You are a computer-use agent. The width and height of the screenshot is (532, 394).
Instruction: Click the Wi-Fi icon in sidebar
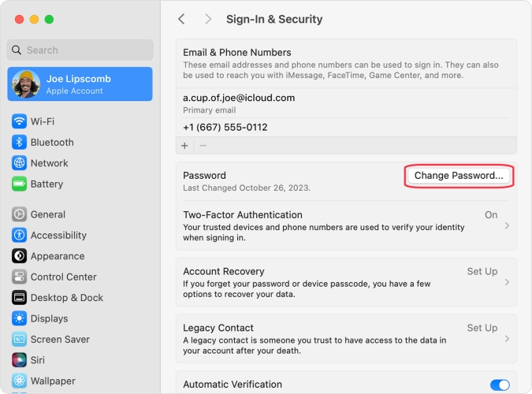pyautogui.click(x=19, y=121)
